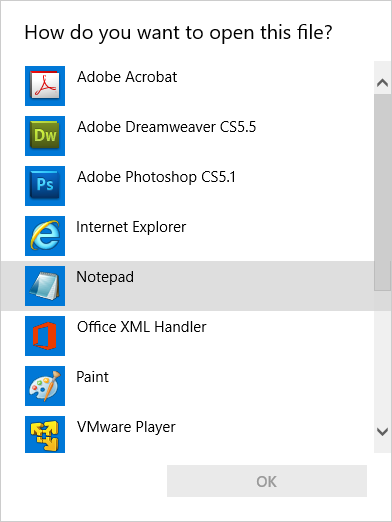The height and width of the screenshot is (522, 392).
Task: Select the highlighted Notepad entry
Action: click(187, 286)
